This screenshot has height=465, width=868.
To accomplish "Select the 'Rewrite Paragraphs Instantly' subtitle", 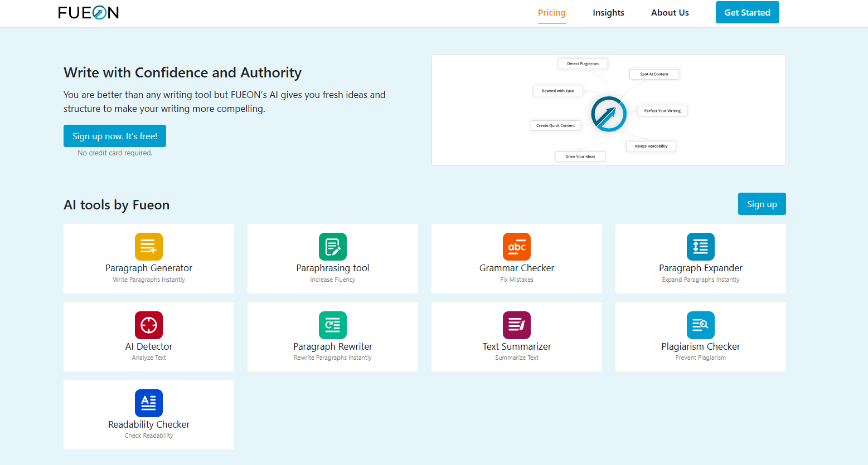I will click(x=333, y=358).
